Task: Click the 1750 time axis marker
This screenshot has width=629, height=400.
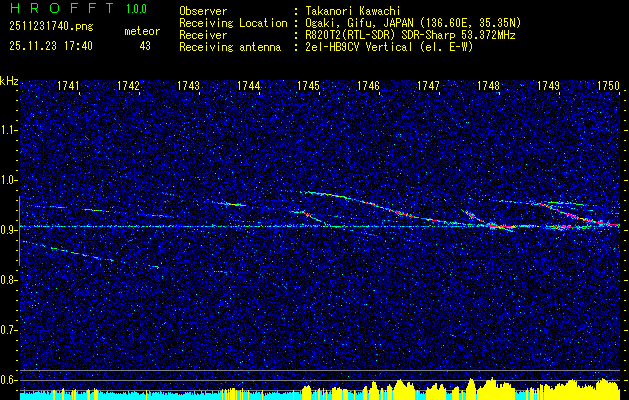Action: click(608, 86)
